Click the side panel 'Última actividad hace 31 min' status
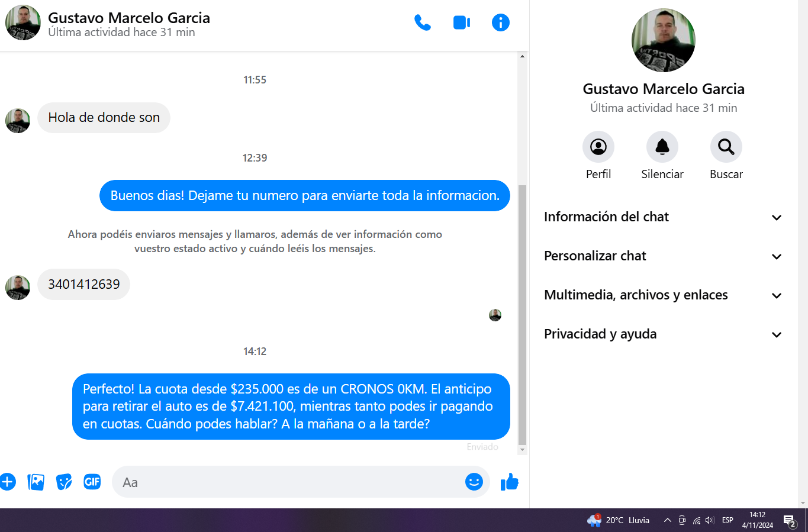Image resolution: width=808 pixels, height=532 pixels. [x=664, y=108]
